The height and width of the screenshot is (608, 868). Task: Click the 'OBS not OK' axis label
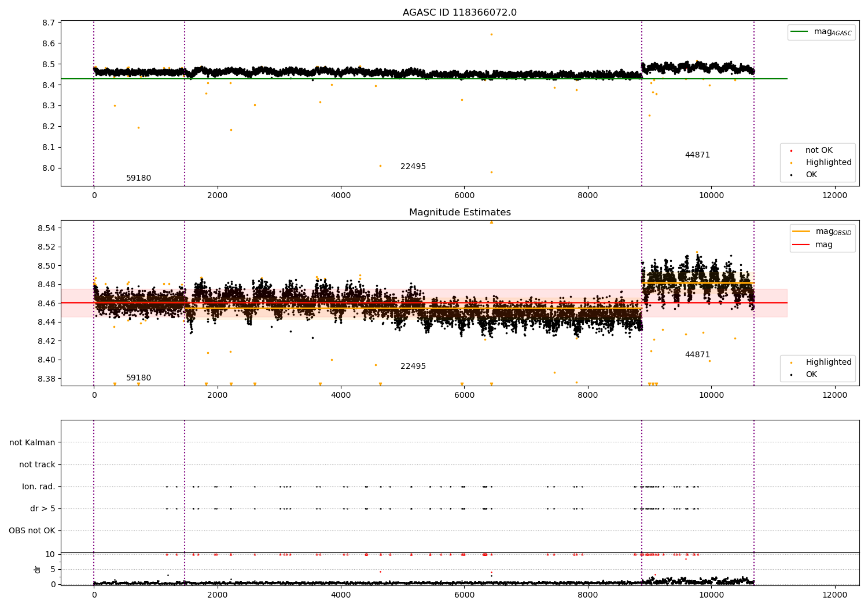(32, 531)
